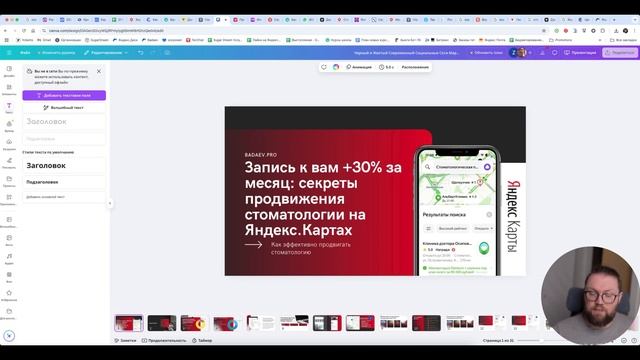Add the bold Heading text style
Screen dimensions: 640x360
pos(64,166)
